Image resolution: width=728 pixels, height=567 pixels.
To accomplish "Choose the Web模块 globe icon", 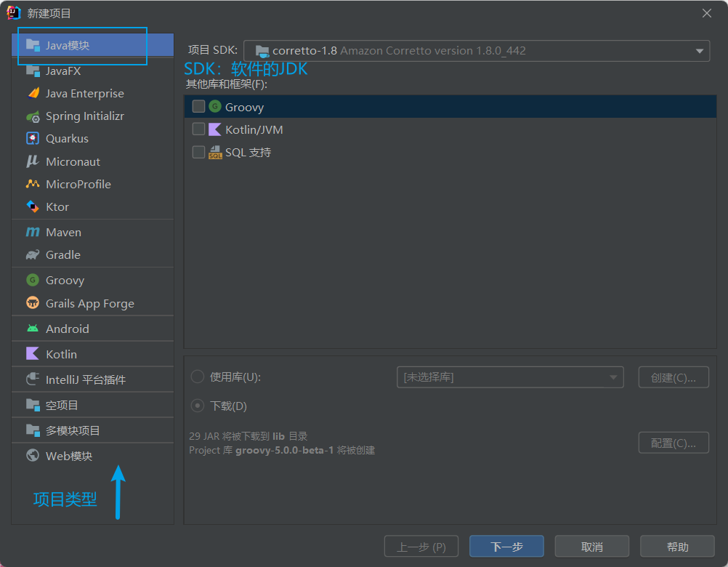I will (x=33, y=456).
